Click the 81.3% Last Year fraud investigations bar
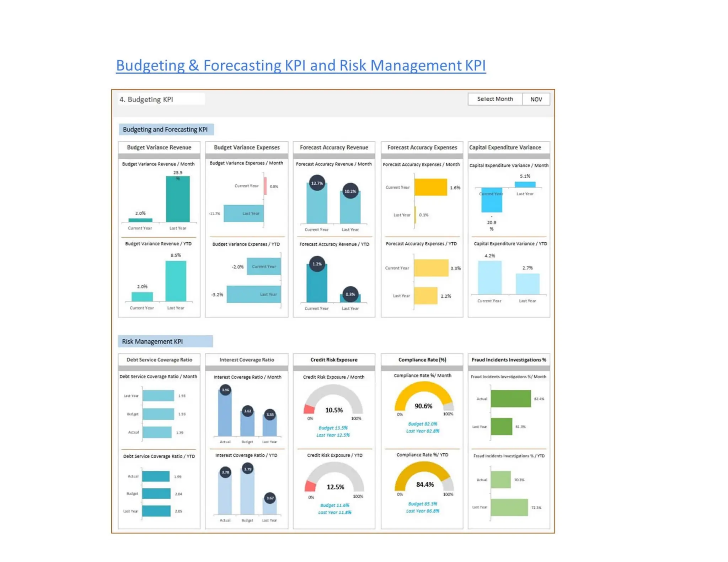The image size is (728, 562). pyautogui.click(x=502, y=427)
